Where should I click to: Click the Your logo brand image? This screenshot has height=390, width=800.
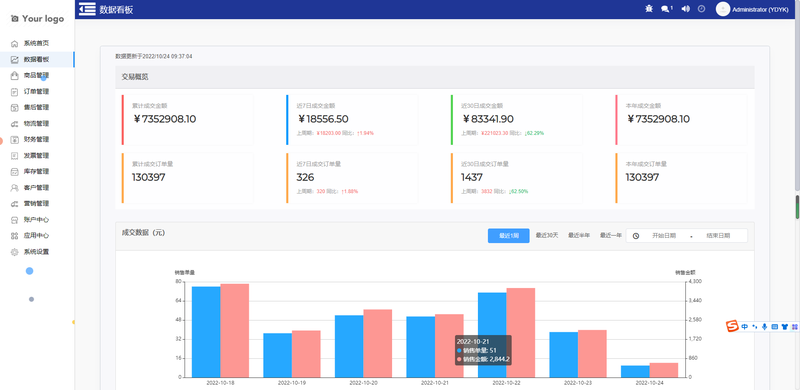pyautogui.click(x=37, y=19)
